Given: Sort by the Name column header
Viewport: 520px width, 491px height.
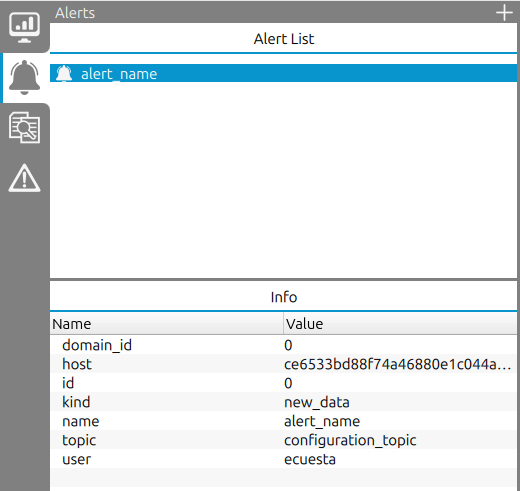Looking at the screenshot, I should coord(167,324).
